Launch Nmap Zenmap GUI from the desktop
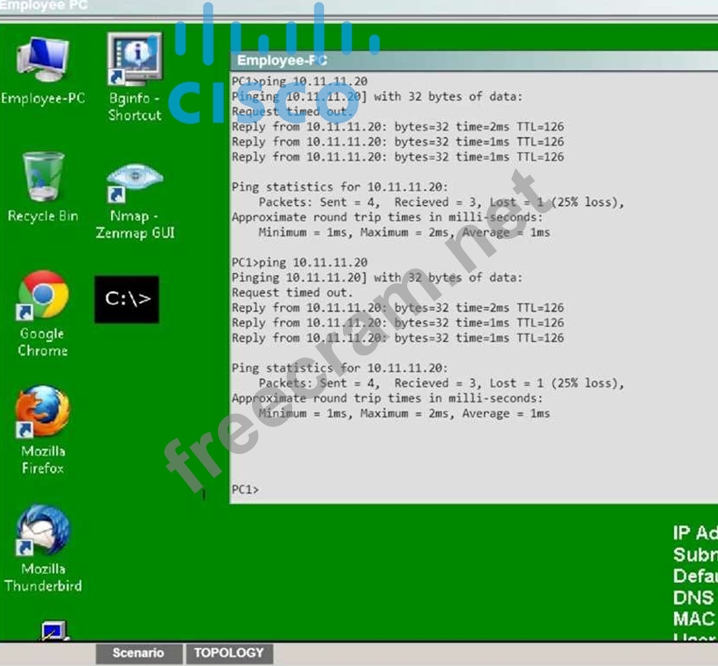Image resolution: width=718 pixels, height=666 pixels. pos(134,185)
